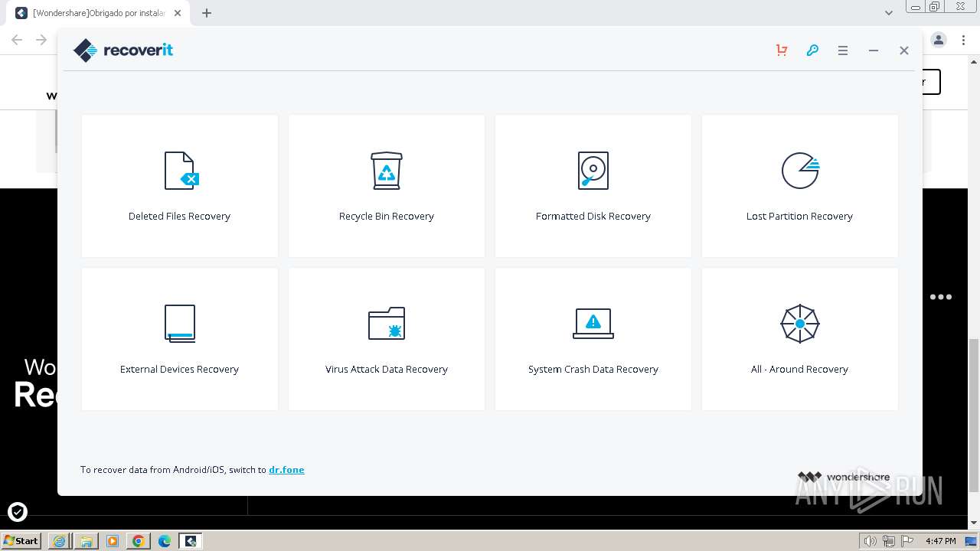
Task: Open Virus Attack Data Recovery icon
Action: click(387, 323)
